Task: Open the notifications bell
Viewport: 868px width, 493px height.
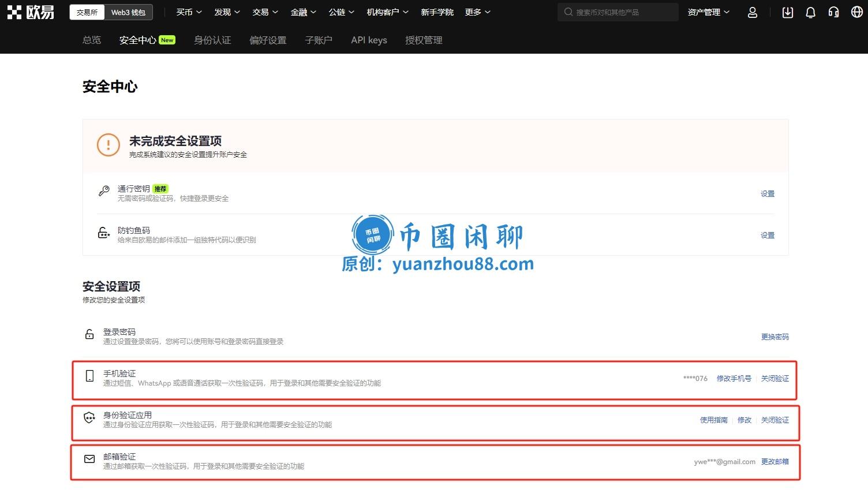Action: tap(810, 12)
